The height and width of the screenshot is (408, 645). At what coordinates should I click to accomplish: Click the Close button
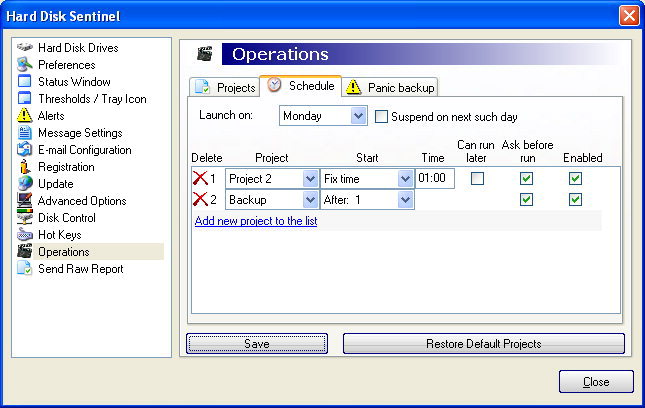click(596, 382)
